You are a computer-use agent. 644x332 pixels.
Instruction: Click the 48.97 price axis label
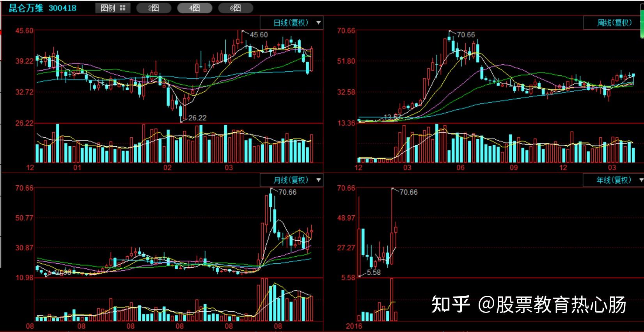point(346,218)
